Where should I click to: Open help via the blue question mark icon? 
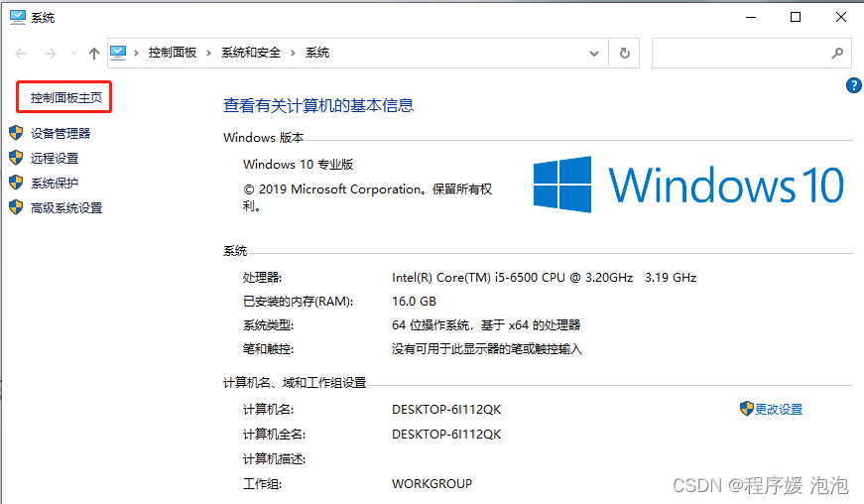(853, 86)
